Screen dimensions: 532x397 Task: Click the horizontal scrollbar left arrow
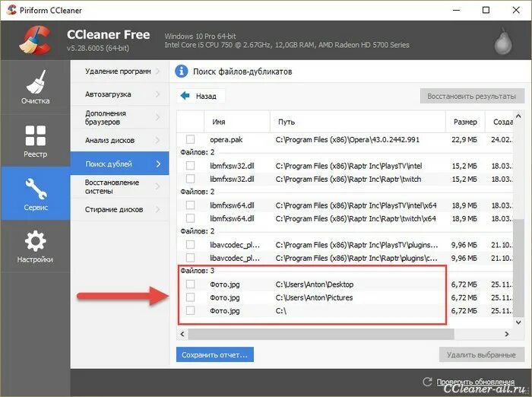point(182,334)
